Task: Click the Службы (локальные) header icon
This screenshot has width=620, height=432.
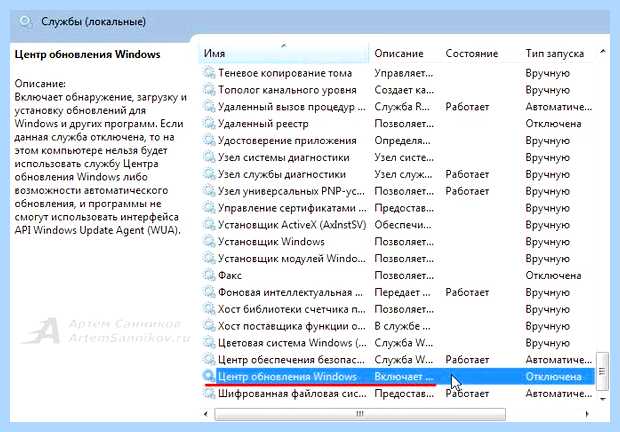Action: [x=25, y=21]
